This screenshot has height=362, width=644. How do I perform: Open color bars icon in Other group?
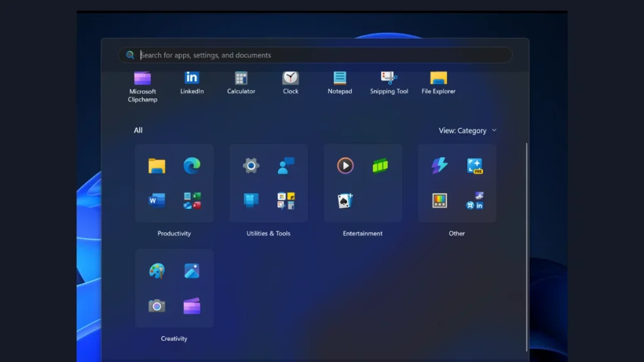[440, 200]
